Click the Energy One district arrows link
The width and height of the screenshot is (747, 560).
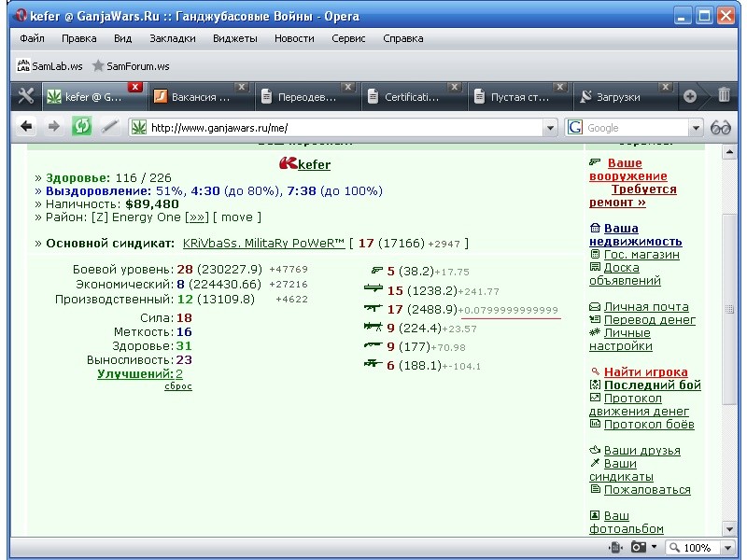(197, 217)
